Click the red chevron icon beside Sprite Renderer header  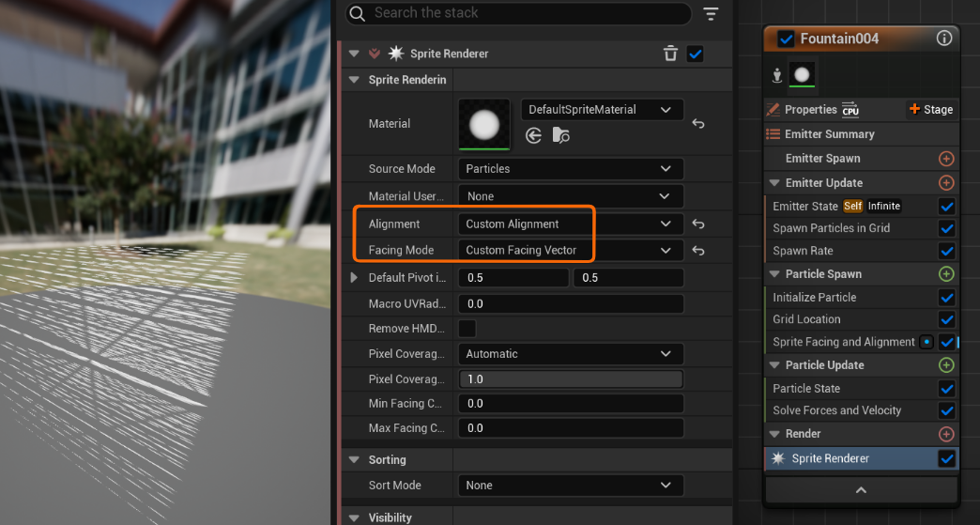point(375,54)
